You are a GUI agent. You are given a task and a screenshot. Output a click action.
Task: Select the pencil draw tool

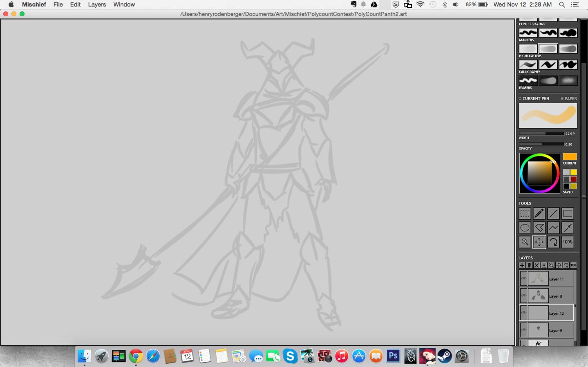pos(539,214)
